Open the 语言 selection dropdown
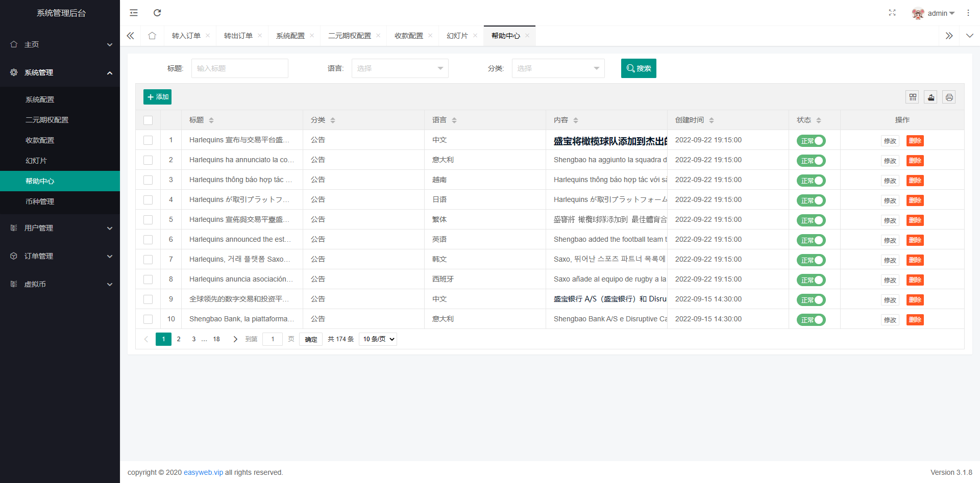The height and width of the screenshot is (483, 980). (400, 68)
